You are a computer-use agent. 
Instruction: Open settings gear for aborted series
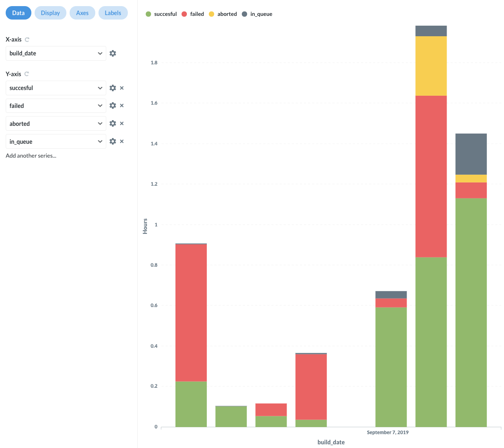point(113,123)
